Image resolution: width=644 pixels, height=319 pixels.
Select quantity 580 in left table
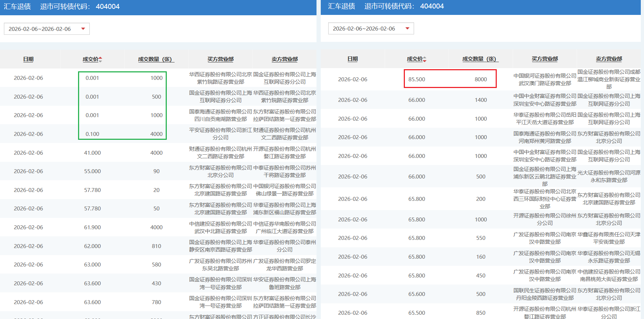tap(156, 265)
